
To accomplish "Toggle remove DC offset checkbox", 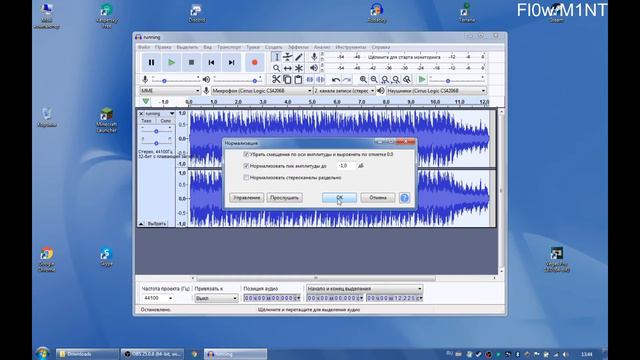I will click(246, 154).
